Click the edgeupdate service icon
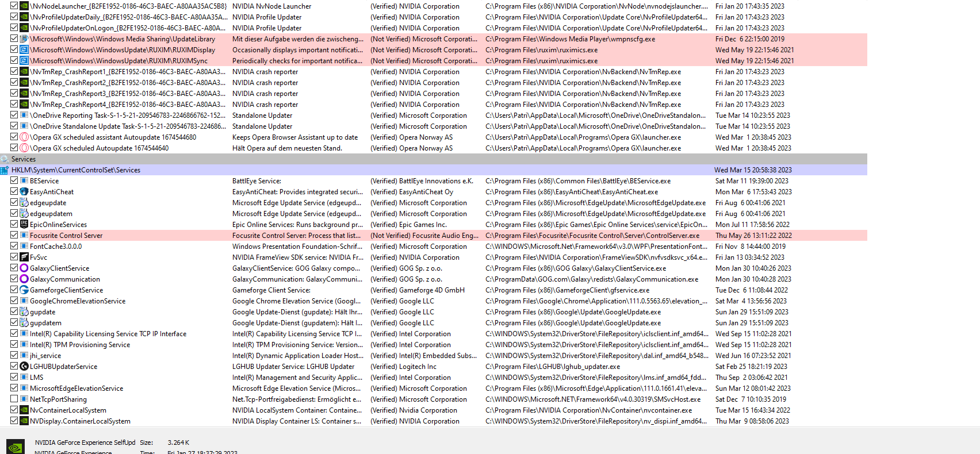The width and height of the screenshot is (980, 454). (x=24, y=203)
